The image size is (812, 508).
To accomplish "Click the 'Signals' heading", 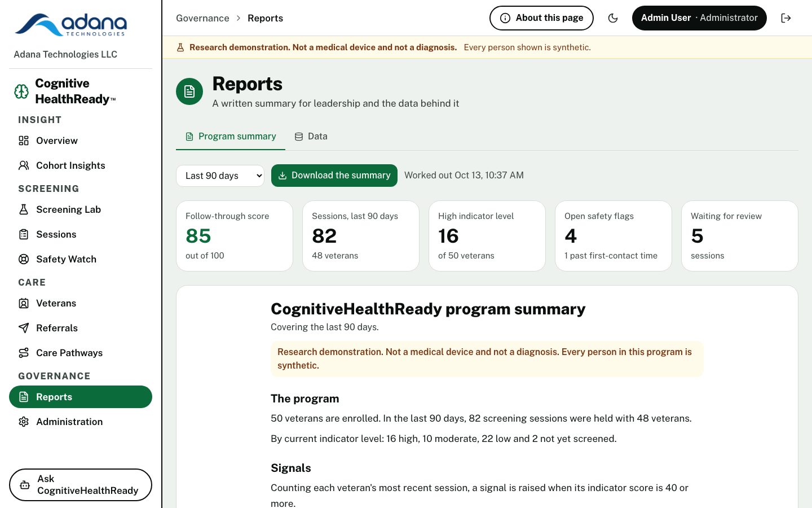I will (291, 468).
